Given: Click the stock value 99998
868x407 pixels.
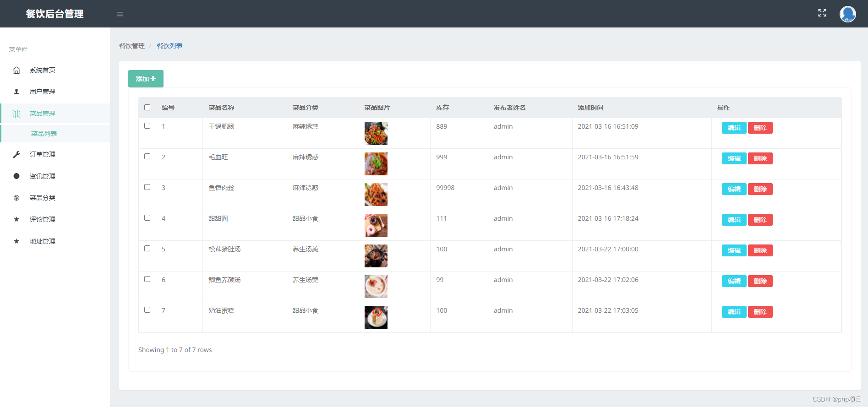Looking at the screenshot, I should click(x=445, y=188).
